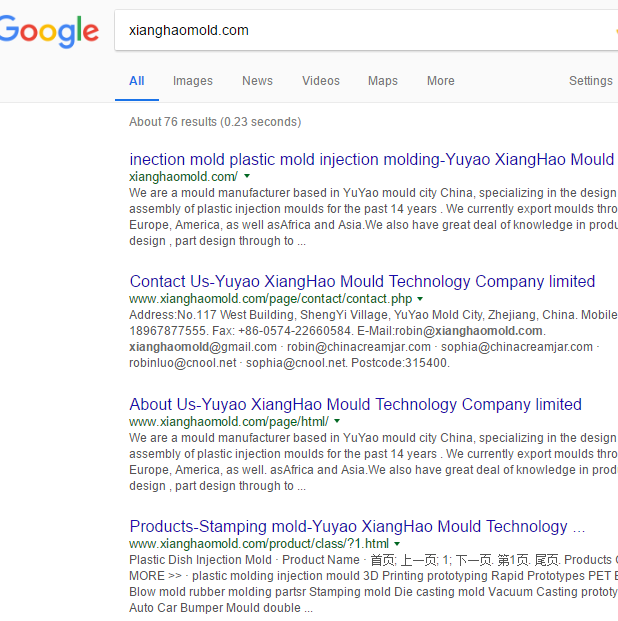This screenshot has height=621, width=618.
Task: Click the www.xianghaomold.com/page/contact/contact.php URL
Action: pyautogui.click(x=270, y=299)
